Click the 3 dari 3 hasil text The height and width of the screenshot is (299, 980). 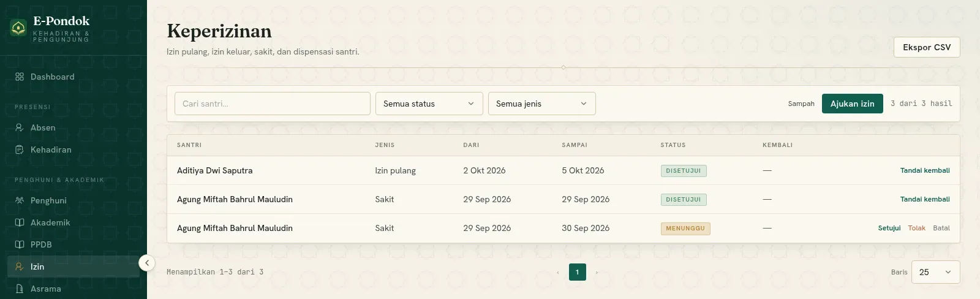(x=921, y=104)
